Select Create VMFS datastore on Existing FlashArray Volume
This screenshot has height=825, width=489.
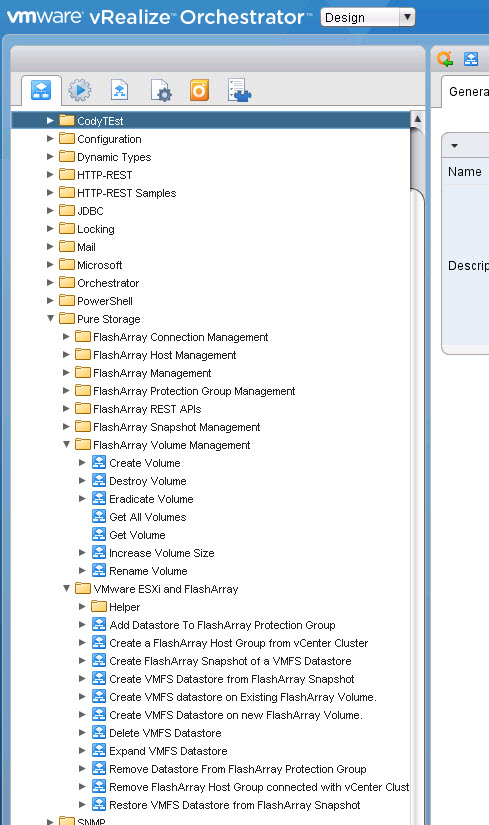coord(235,696)
